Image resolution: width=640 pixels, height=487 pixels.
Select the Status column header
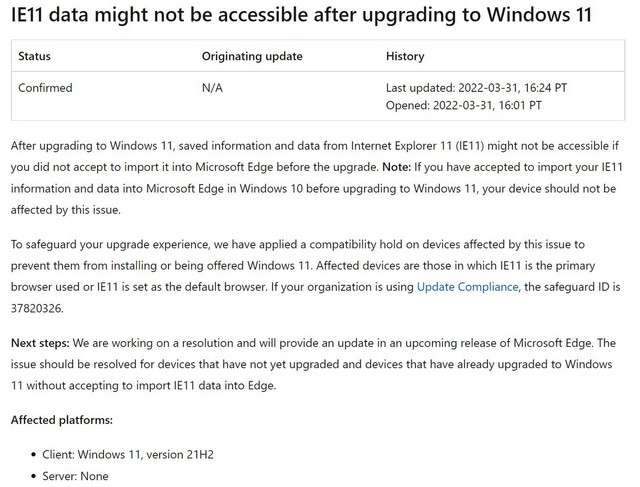pos(34,56)
